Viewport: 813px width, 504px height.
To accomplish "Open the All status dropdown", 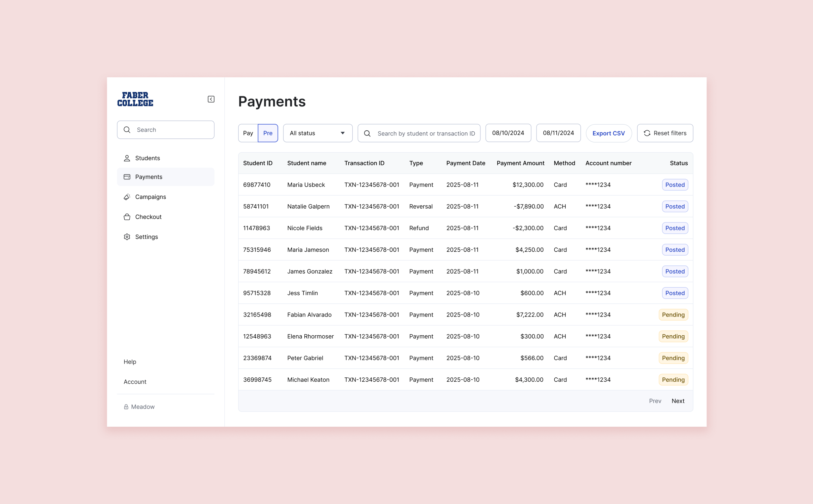I will click(x=317, y=133).
